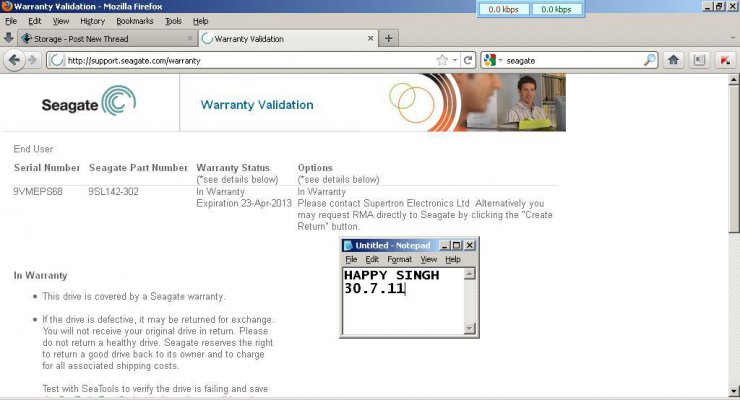
Task: Click inside the Notepad text area
Action: click(404, 301)
